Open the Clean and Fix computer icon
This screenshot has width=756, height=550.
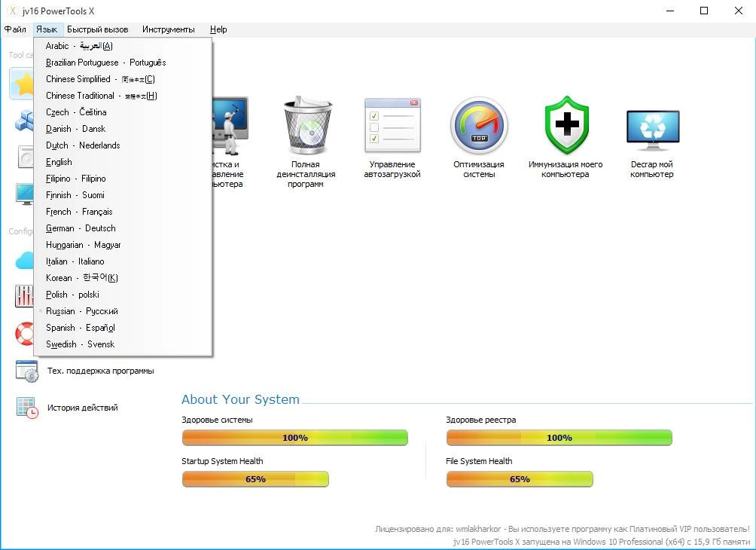point(230,125)
